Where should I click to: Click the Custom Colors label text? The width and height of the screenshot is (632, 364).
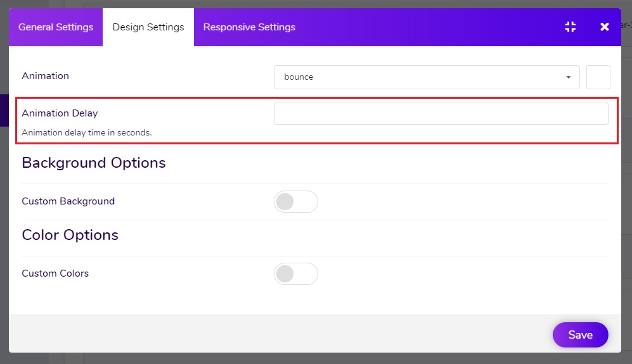click(x=55, y=273)
